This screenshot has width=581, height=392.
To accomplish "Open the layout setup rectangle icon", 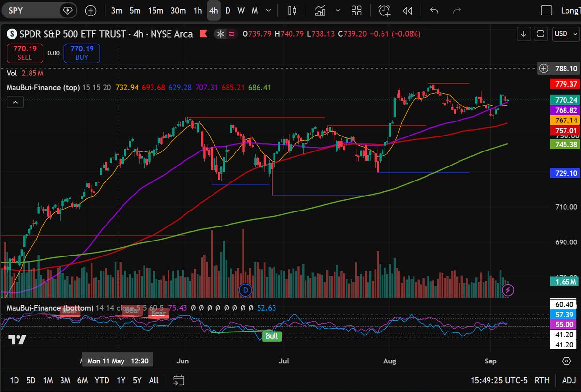I will 547,10.
